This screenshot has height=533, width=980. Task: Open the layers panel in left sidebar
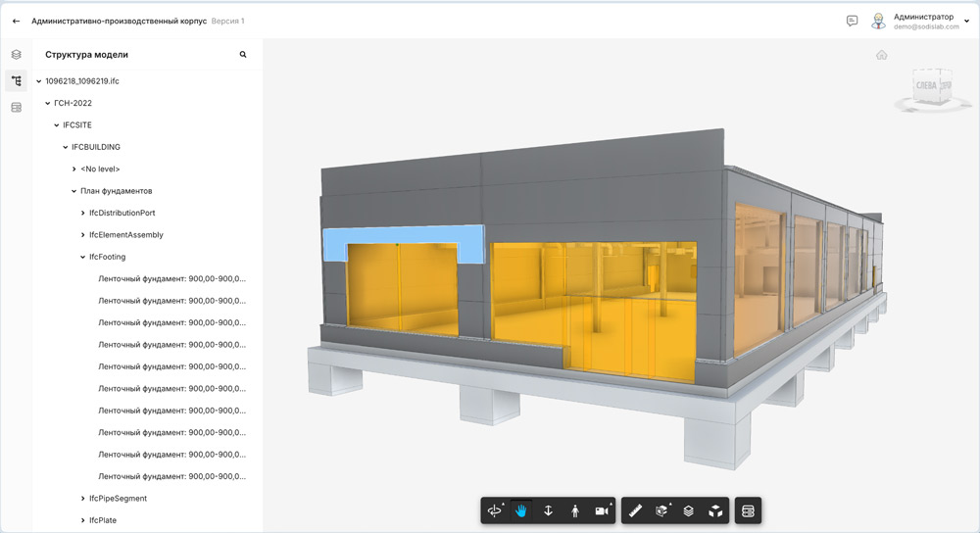pyautogui.click(x=17, y=54)
